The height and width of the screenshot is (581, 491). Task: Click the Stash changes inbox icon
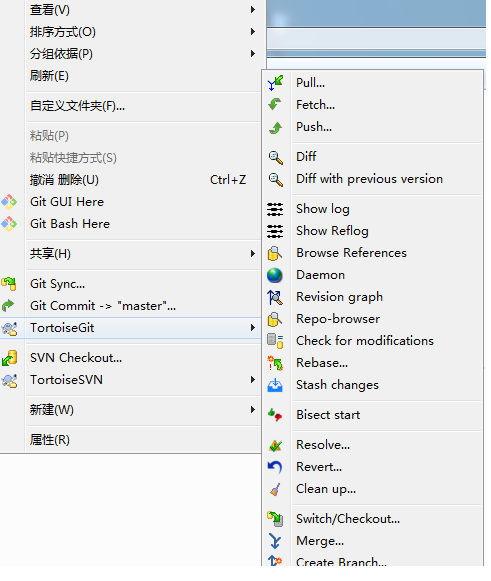pos(275,385)
